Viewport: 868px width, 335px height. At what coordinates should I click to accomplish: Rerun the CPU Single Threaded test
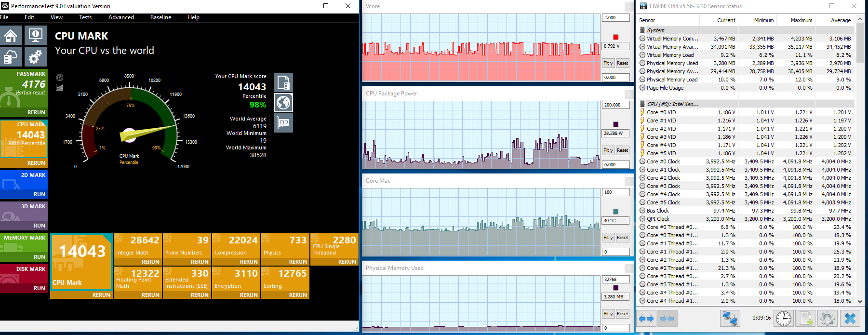click(x=347, y=262)
